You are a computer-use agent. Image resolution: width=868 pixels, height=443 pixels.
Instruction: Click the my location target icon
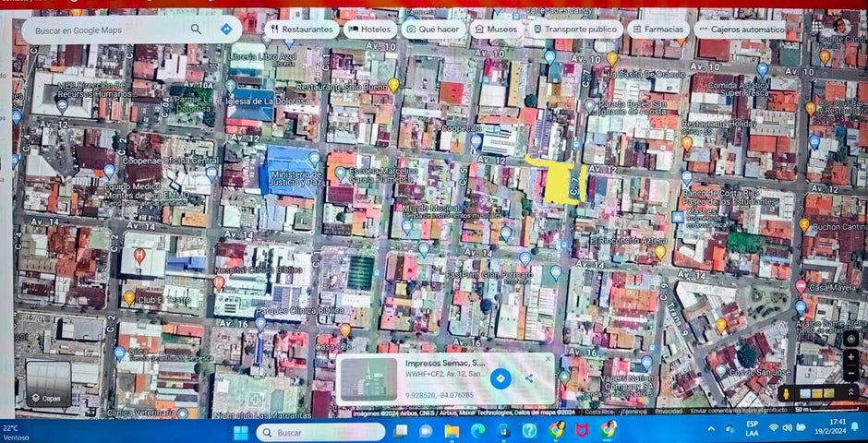click(850, 338)
